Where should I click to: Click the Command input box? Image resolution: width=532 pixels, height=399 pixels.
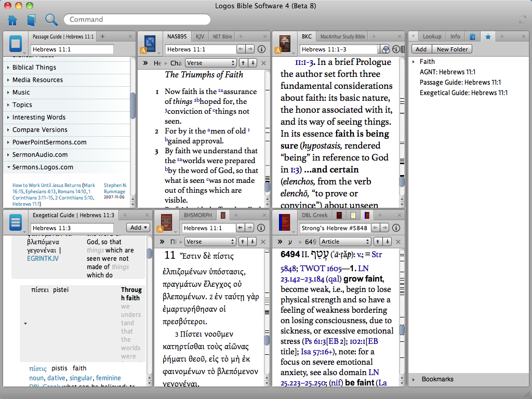(x=137, y=20)
